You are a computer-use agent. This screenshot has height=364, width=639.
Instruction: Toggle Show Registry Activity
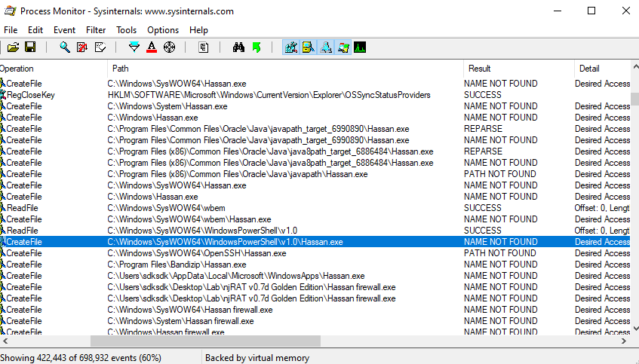[290, 47]
